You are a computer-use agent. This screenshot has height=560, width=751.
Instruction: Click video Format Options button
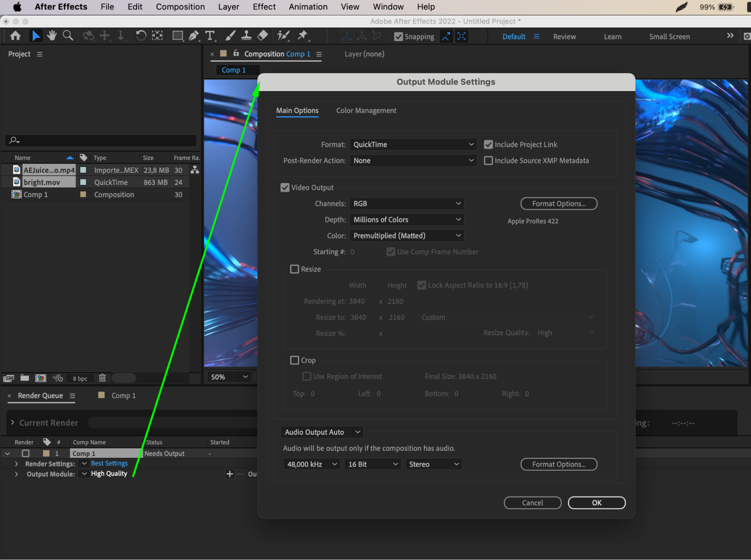(558, 204)
